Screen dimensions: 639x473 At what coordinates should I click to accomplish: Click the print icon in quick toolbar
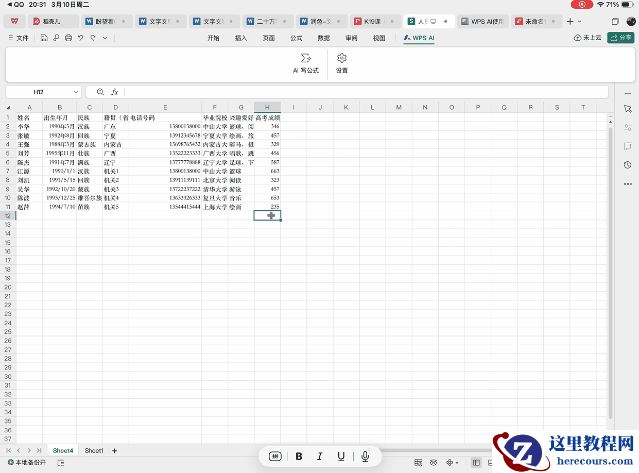coord(68,38)
